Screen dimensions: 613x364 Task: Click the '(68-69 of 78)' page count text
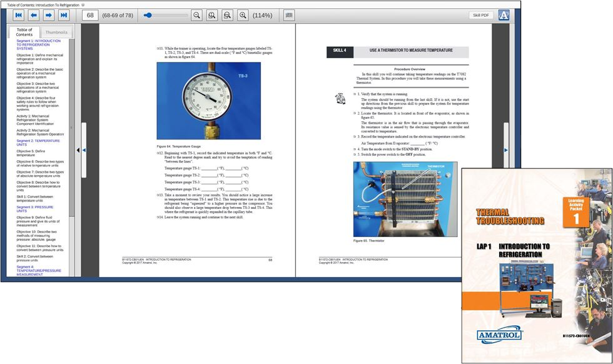118,15
